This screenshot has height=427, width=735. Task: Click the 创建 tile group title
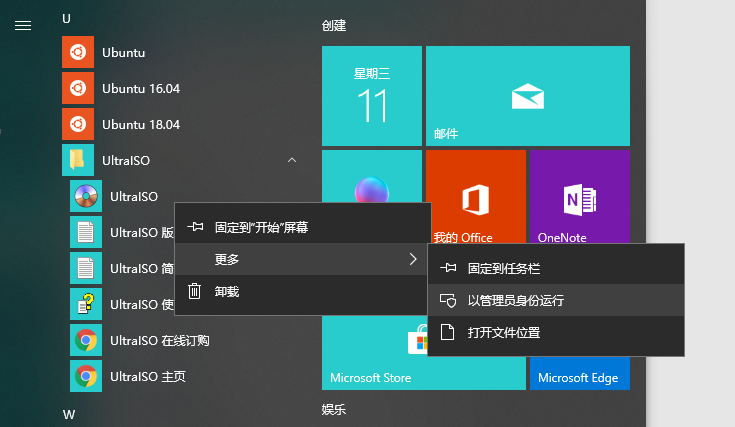tap(334, 25)
